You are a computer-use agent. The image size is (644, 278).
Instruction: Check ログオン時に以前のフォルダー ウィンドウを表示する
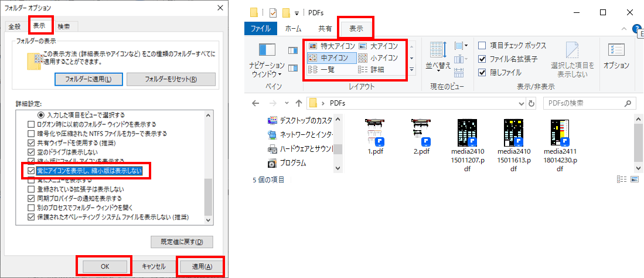31,124
